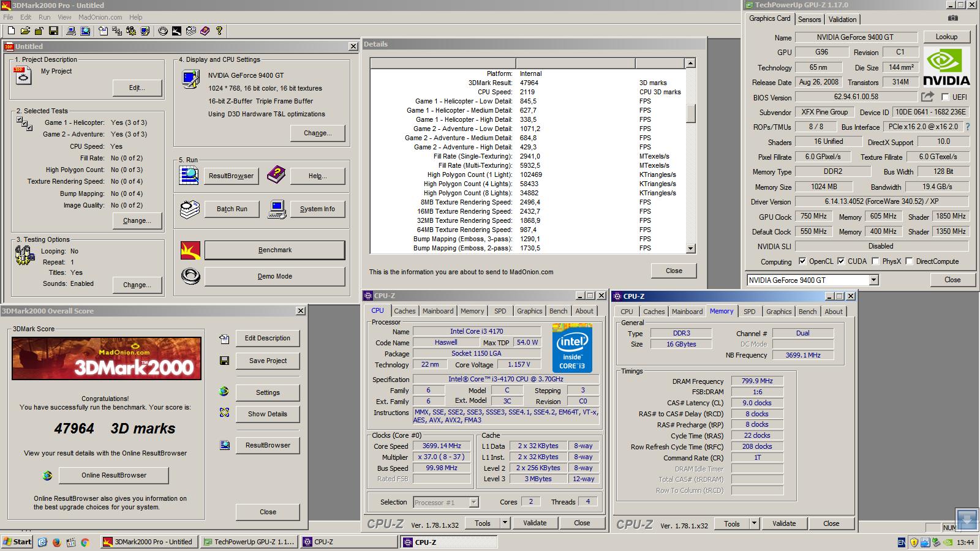Click the BIOS share/export icon in GPU-Z

(927, 97)
